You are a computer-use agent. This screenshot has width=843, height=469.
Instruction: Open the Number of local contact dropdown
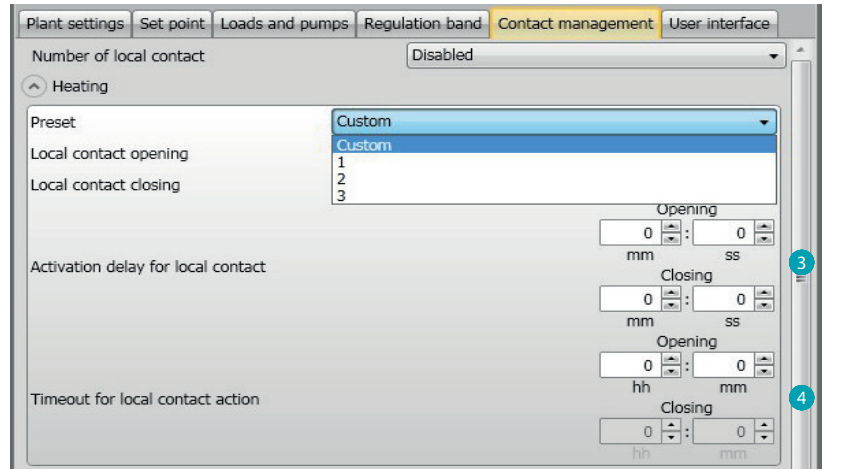pyautogui.click(x=596, y=55)
